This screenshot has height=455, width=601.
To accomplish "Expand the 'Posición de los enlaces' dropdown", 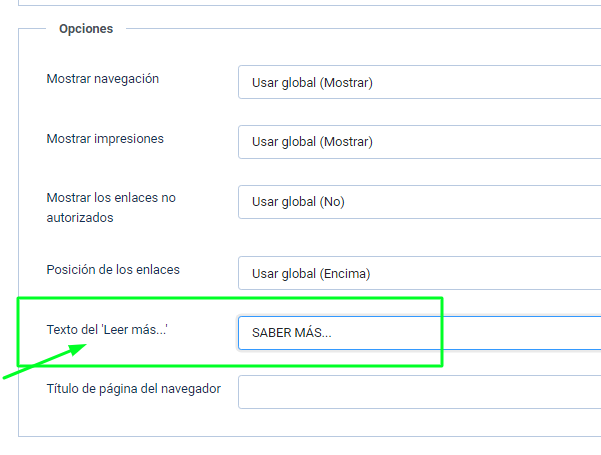I will [x=419, y=273].
